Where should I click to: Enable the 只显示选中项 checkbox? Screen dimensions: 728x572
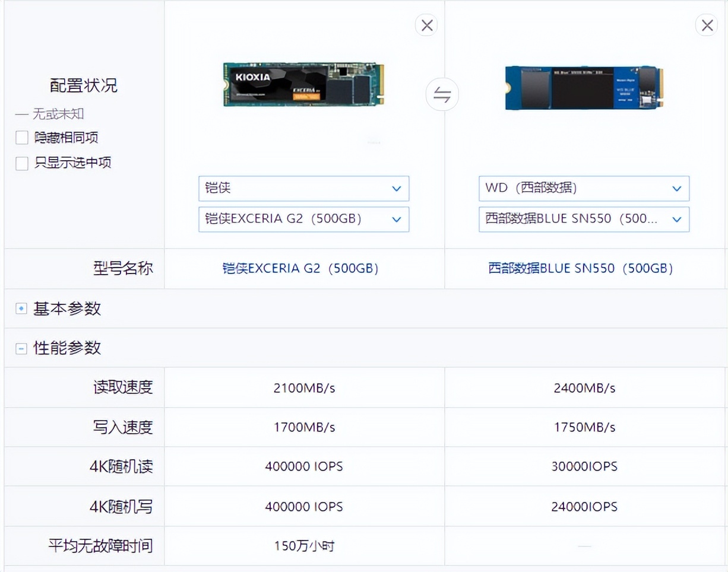click(21, 163)
